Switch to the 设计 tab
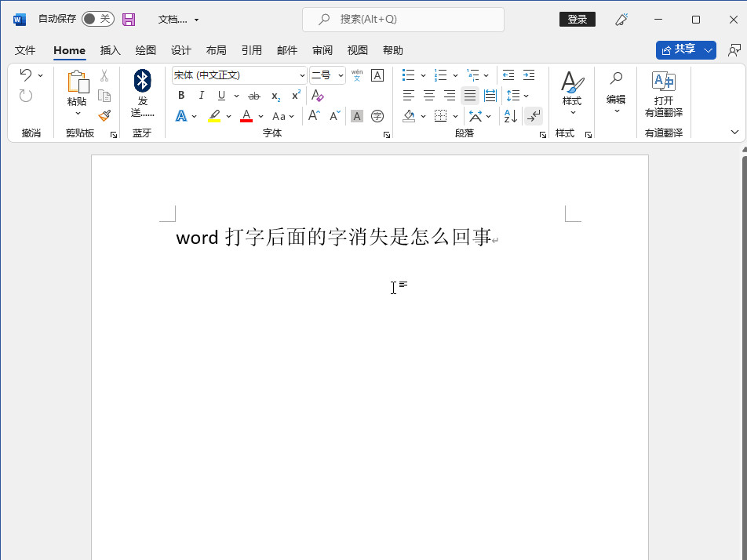 pyautogui.click(x=181, y=50)
